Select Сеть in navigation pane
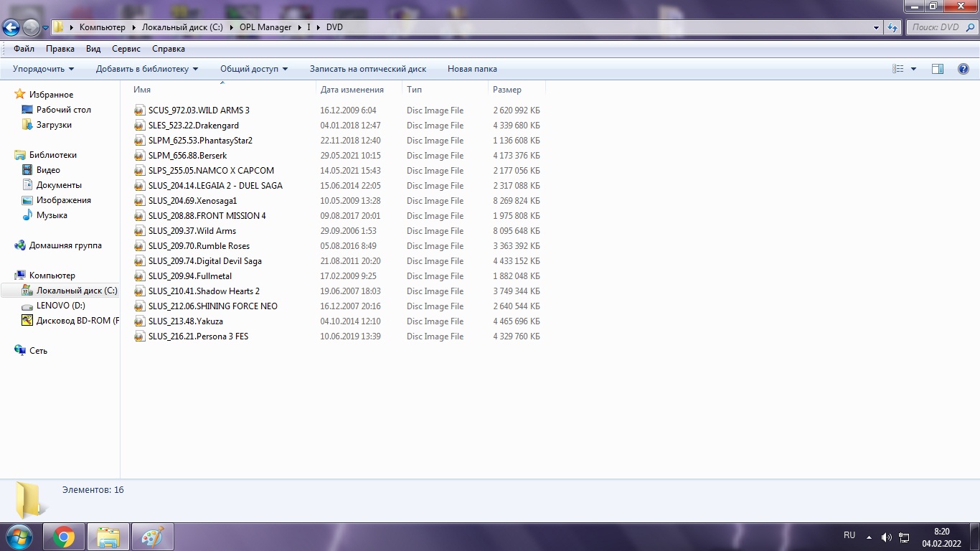 coord(38,351)
